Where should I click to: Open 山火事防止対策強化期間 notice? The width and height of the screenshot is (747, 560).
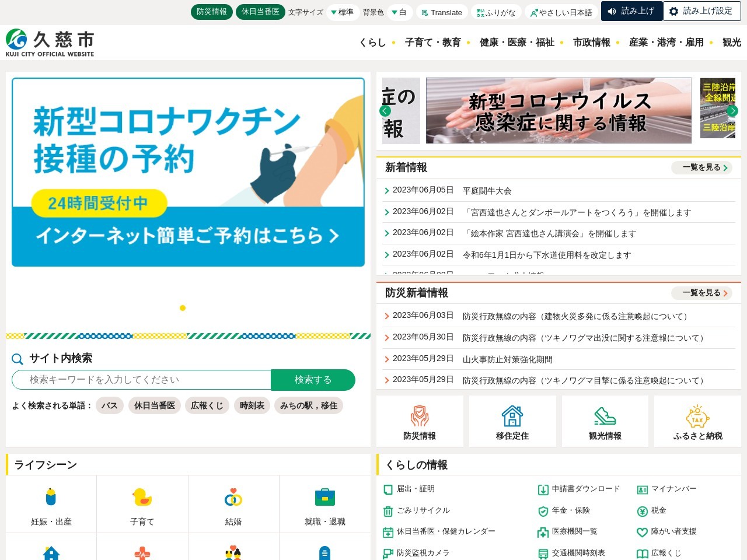(507, 359)
